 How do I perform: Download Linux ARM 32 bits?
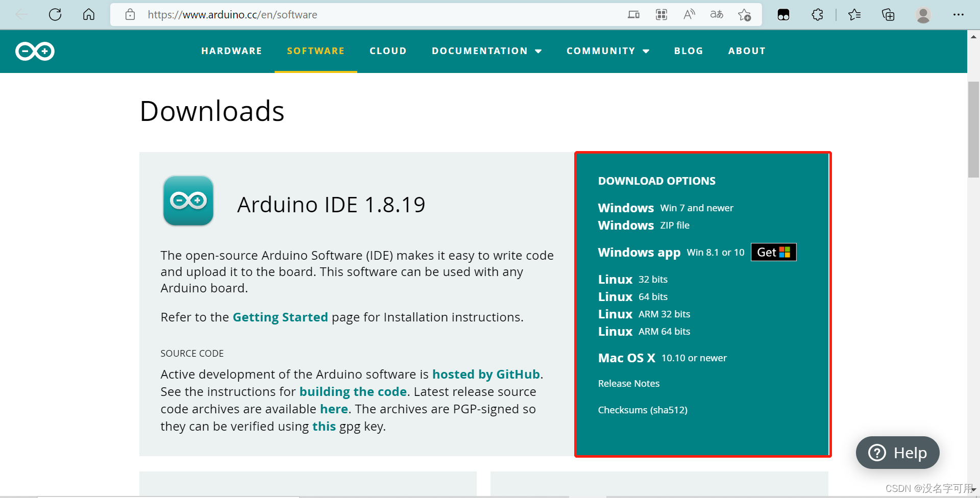point(644,314)
